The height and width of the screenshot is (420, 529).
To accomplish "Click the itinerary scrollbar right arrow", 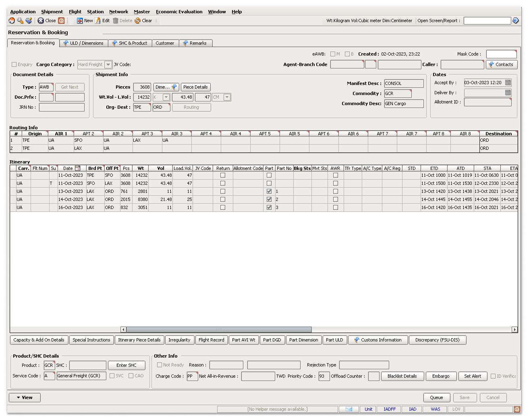I will pyautogui.click(x=514, y=329).
